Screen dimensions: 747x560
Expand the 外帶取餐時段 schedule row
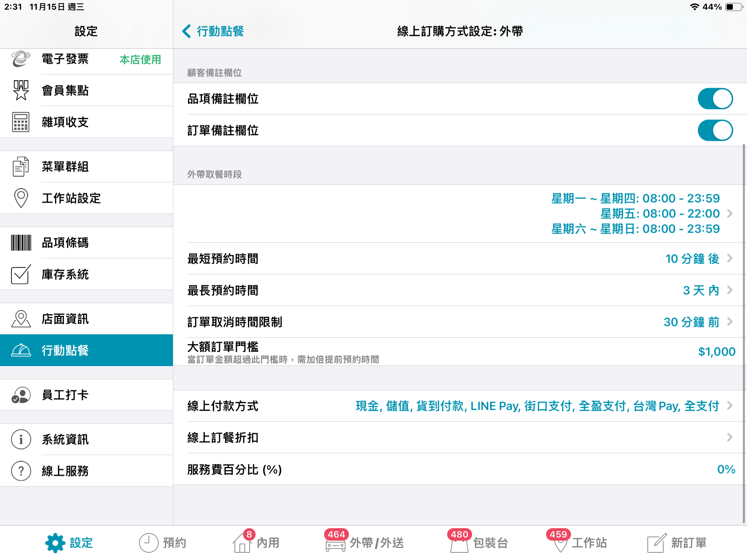pyautogui.click(x=460, y=214)
